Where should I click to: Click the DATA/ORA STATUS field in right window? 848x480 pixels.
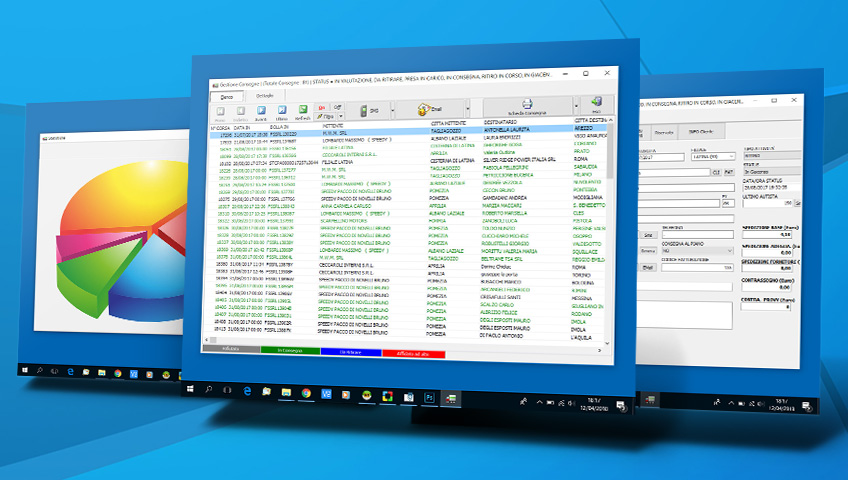tap(772, 187)
